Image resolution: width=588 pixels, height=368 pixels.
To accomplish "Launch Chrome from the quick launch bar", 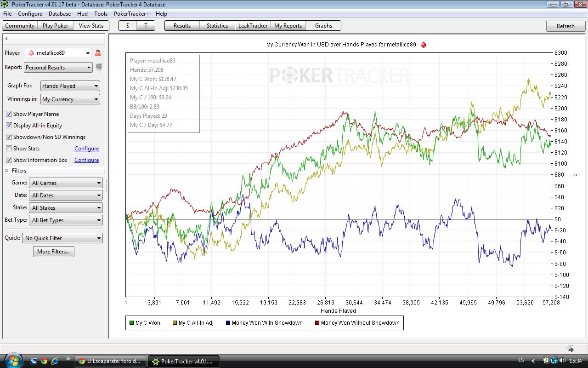I will point(44,361).
